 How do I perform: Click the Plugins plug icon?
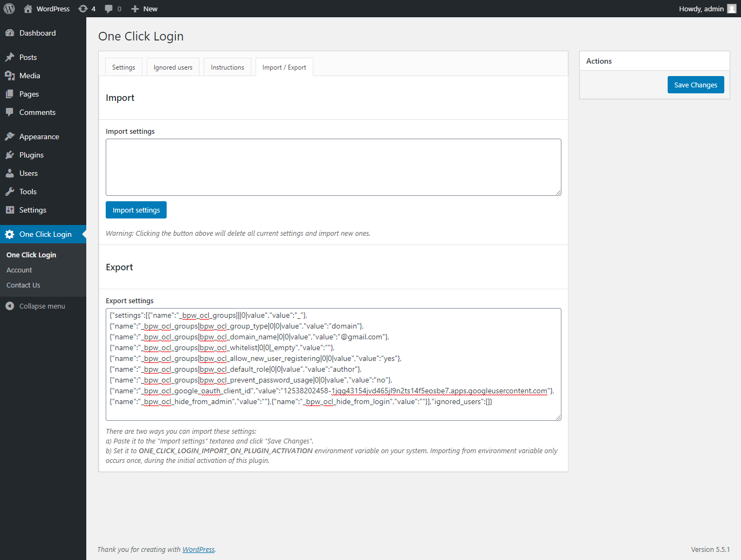[x=10, y=155]
